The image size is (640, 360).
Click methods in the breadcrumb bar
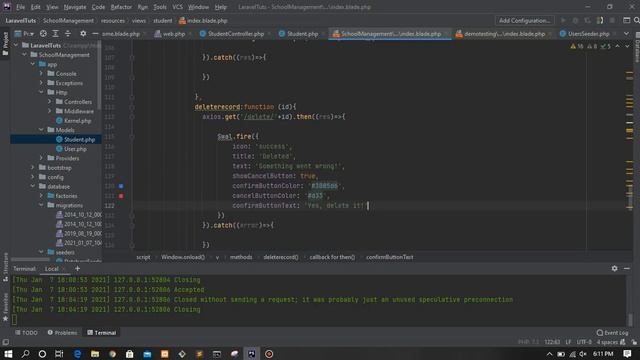point(241,257)
